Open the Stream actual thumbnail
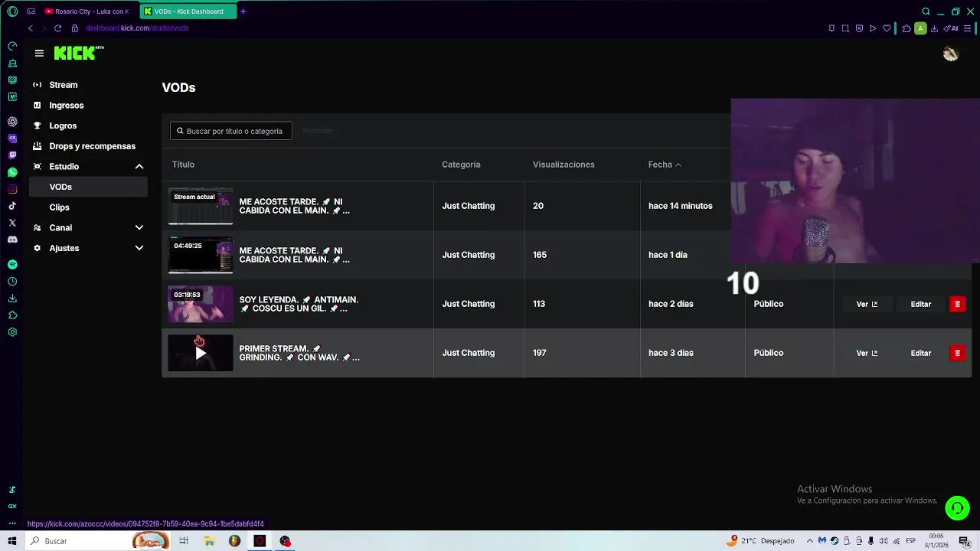Screen dimensions: 980x551 point(201,207)
